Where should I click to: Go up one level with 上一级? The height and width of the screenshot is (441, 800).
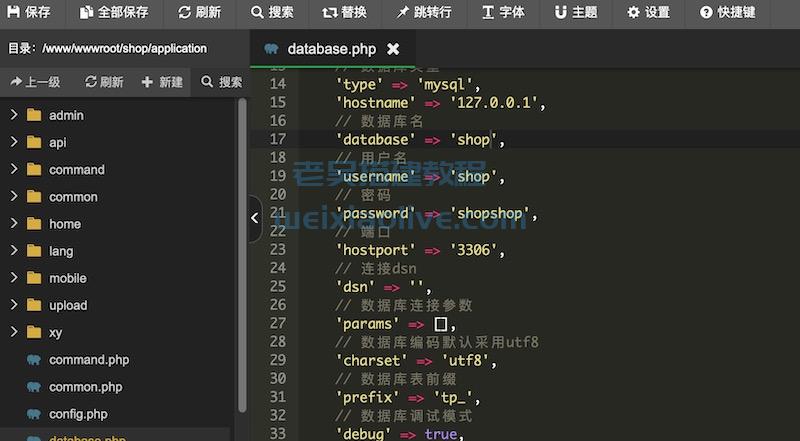[35, 82]
